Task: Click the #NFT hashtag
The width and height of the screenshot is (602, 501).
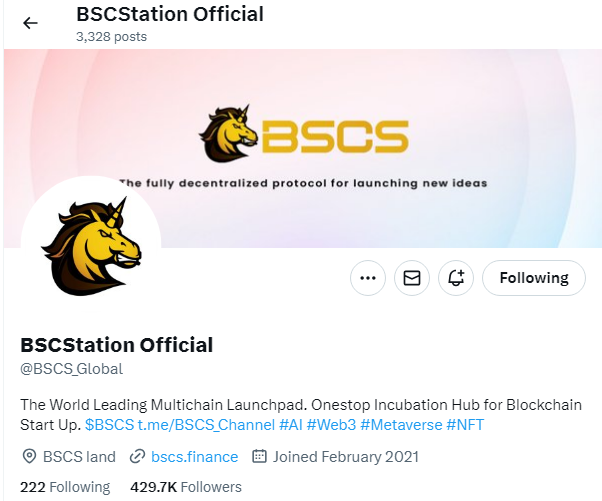Action: click(x=465, y=425)
